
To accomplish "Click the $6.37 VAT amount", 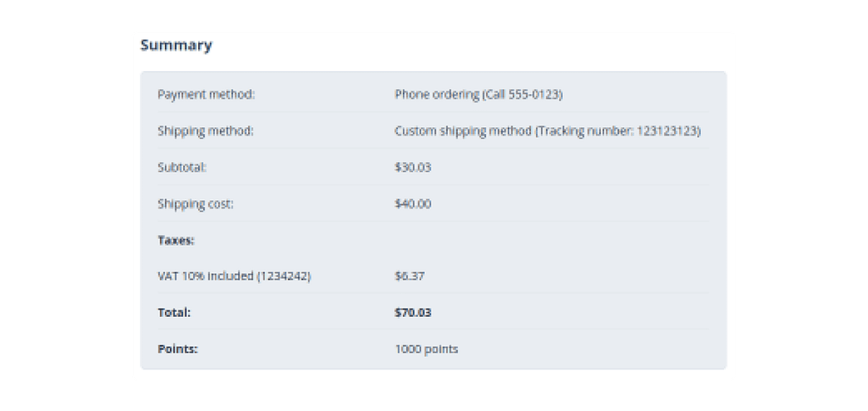I will [409, 276].
